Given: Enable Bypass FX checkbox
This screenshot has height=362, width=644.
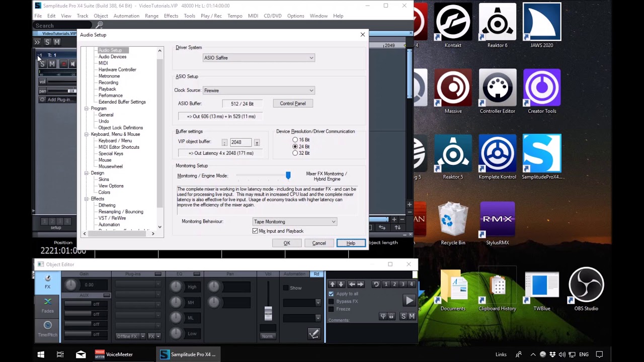Looking at the screenshot, I should point(331,301).
